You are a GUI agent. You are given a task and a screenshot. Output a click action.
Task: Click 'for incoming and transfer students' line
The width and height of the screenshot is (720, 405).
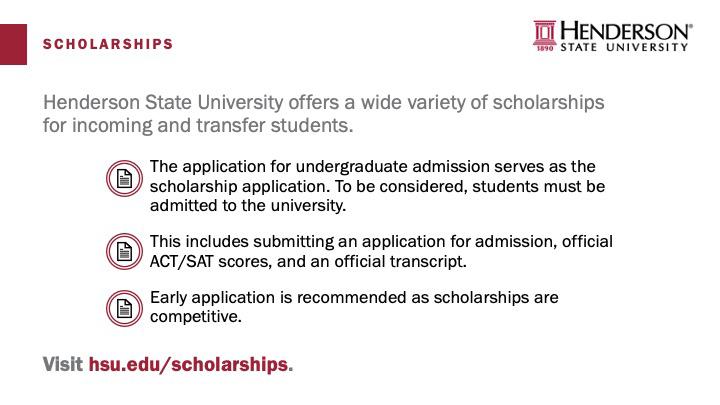coord(198,125)
